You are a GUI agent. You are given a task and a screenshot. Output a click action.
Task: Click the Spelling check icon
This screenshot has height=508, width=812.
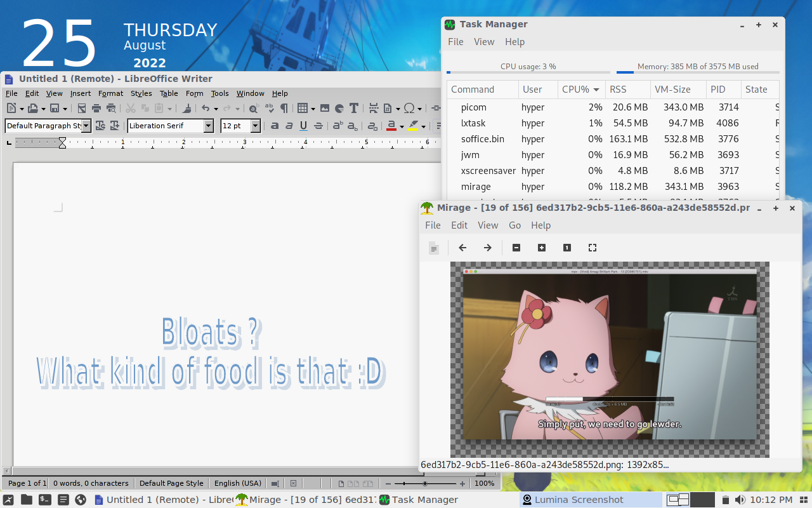tap(269, 109)
